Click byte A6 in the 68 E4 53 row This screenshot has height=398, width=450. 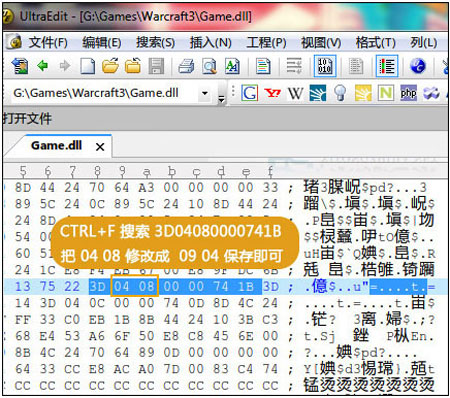tap(97, 336)
